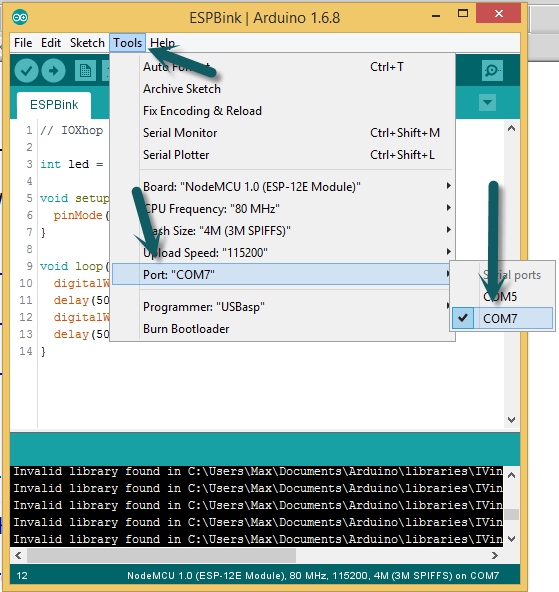Click the 'int led =' code line
This screenshot has height=592, width=559.
click(72, 164)
